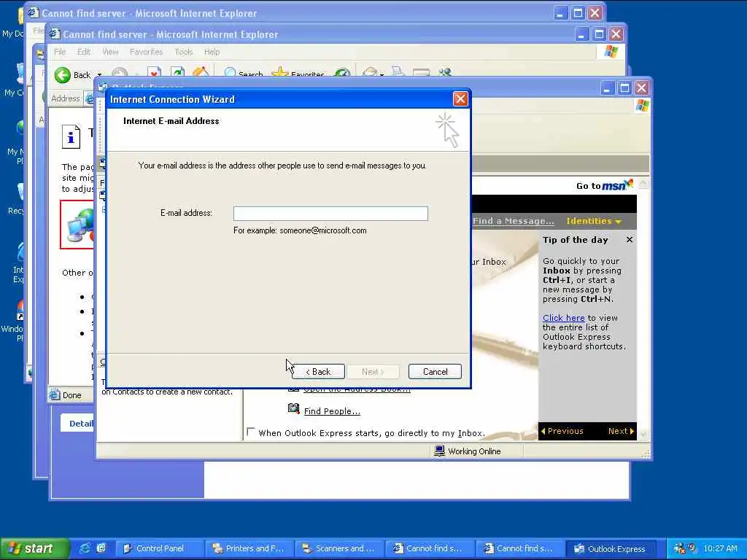Click the Address label in IE address bar
The height and width of the screenshot is (560, 747).
[65, 98]
